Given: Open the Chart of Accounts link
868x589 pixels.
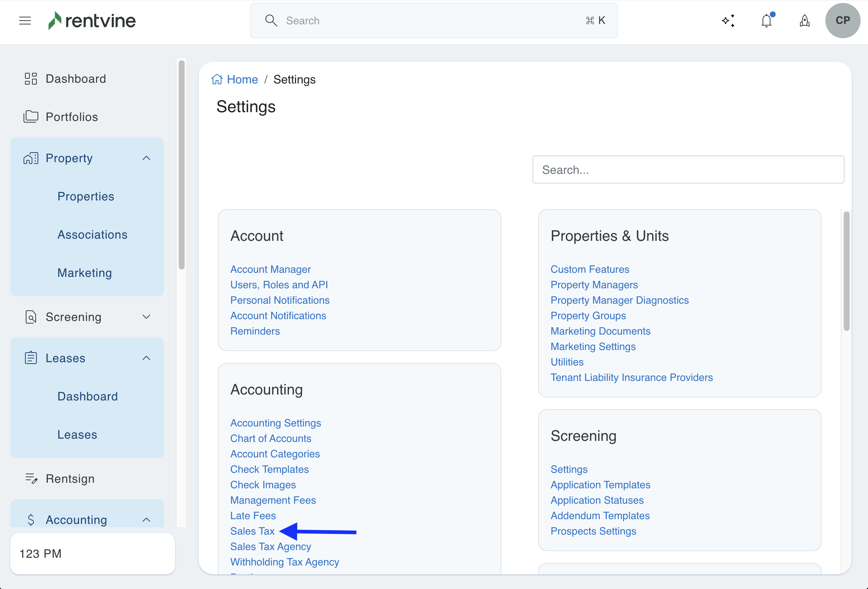Looking at the screenshot, I should click(x=270, y=438).
